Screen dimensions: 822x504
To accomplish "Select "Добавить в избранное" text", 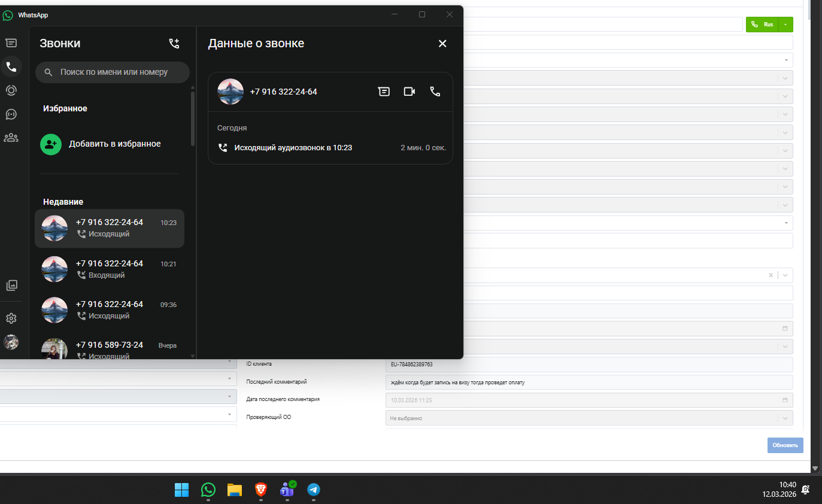I will coord(115,144).
